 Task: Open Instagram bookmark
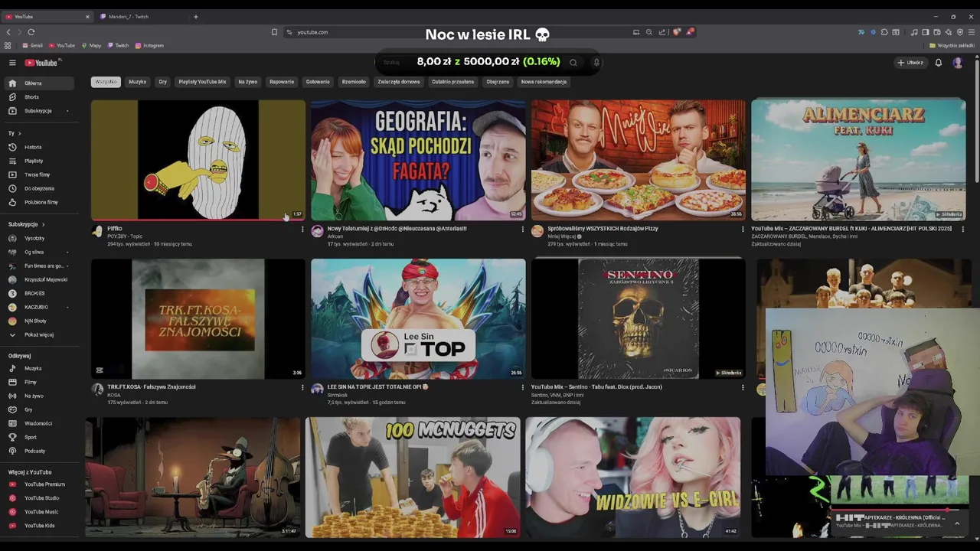(x=149, y=45)
